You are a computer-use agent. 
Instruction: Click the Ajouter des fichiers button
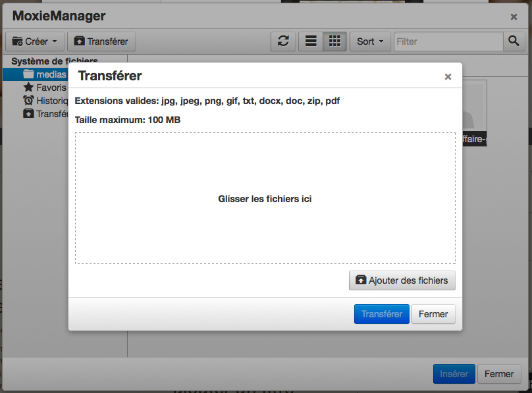click(x=402, y=280)
